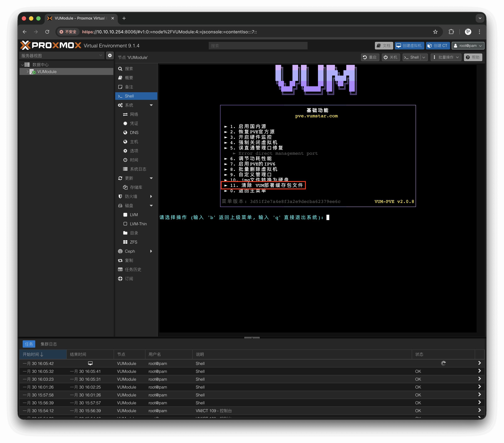Image resolution: width=504 pixels, height=443 pixels.
Task: Click the server view settings gear
Action: [110, 56]
